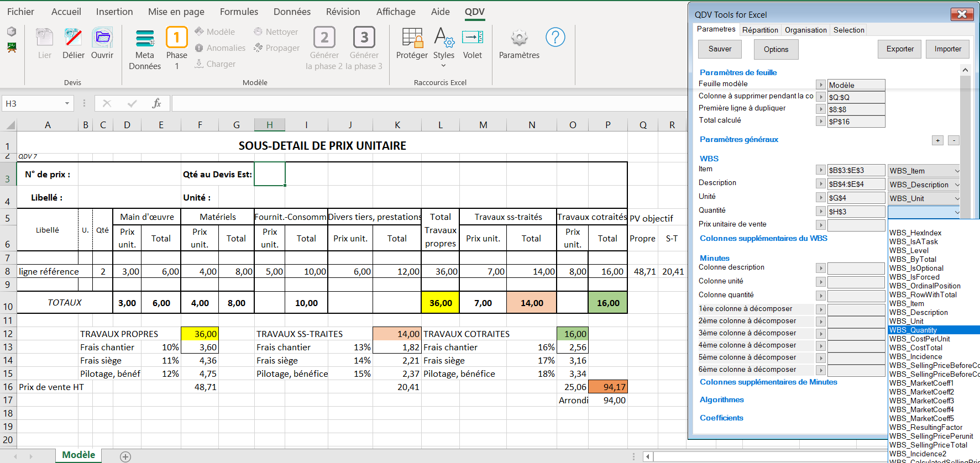The image size is (980, 463).
Task: Add a new sheet with plus icon
Action: pyautogui.click(x=125, y=456)
